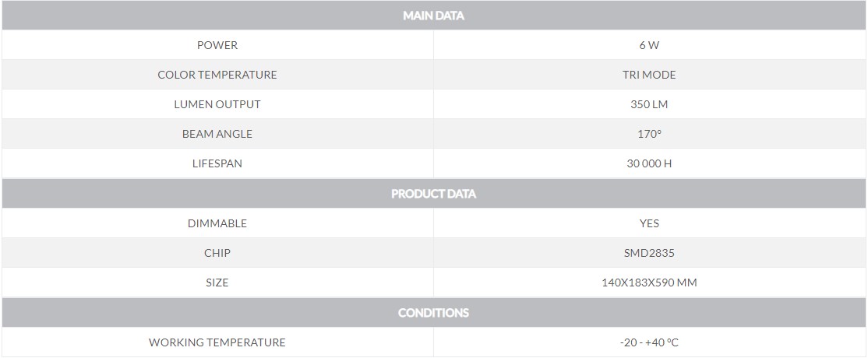Click the 6 W power value
This screenshot has width=868, height=358.
pyautogui.click(x=648, y=45)
